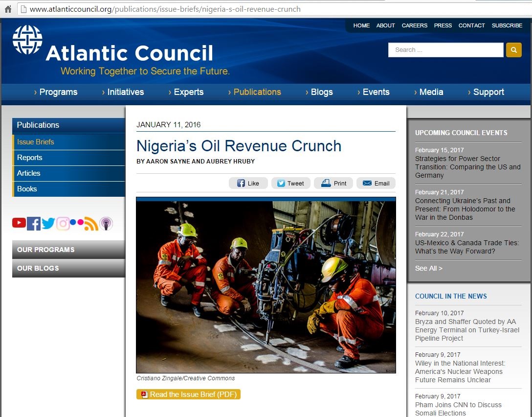The image size is (532, 417).
Task: Select Articles in sidebar
Action: pos(68,173)
